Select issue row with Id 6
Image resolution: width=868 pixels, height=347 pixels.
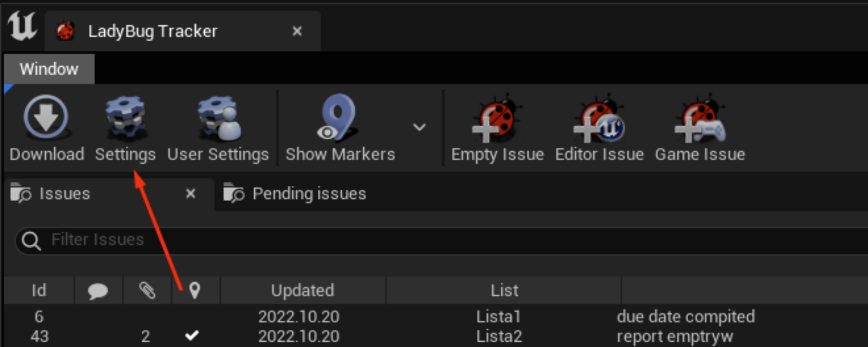[x=435, y=316]
